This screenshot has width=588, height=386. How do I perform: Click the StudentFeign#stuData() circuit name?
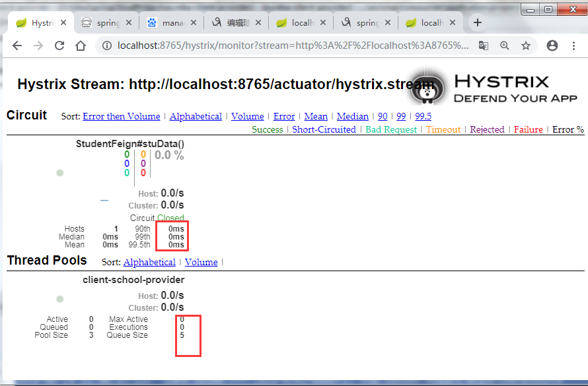[130, 144]
